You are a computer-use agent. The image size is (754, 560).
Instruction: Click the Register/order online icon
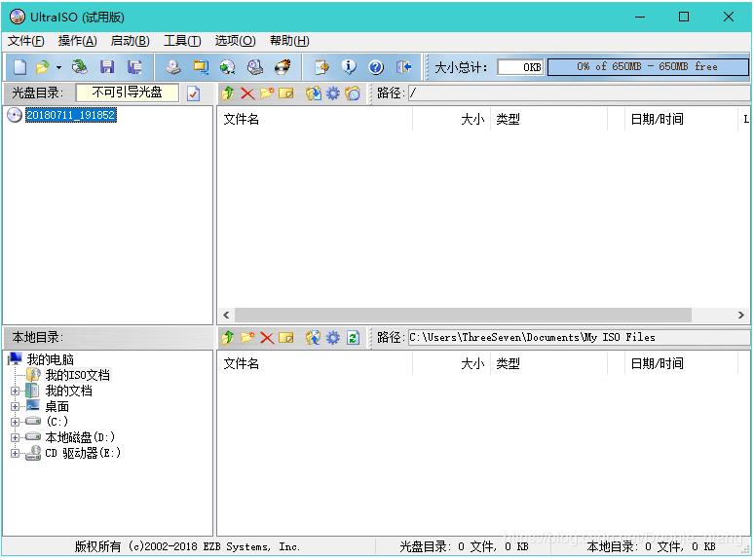(x=321, y=67)
